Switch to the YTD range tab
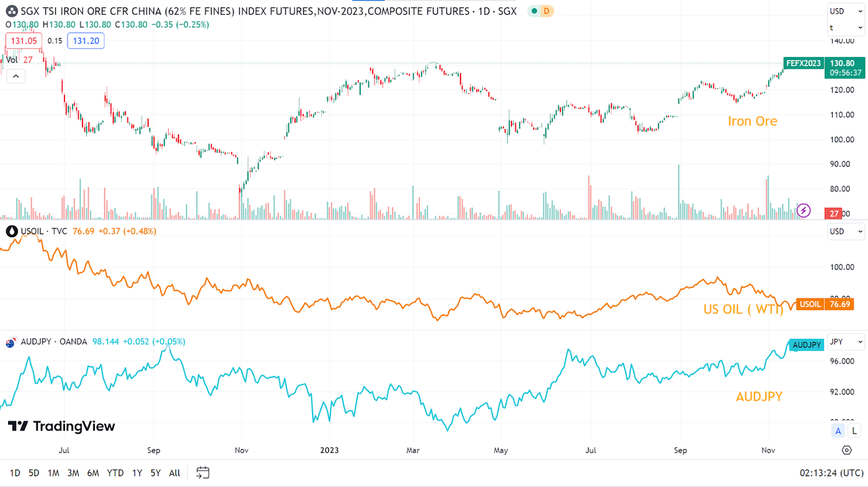The width and height of the screenshot is (868, 487). [114, 472]
